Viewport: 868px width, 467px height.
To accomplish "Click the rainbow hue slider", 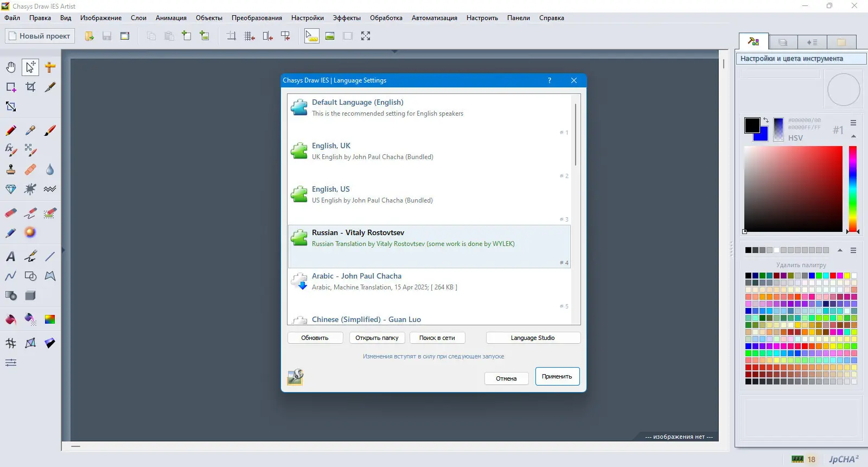I will pyautogui.click(x=853, y=189).
